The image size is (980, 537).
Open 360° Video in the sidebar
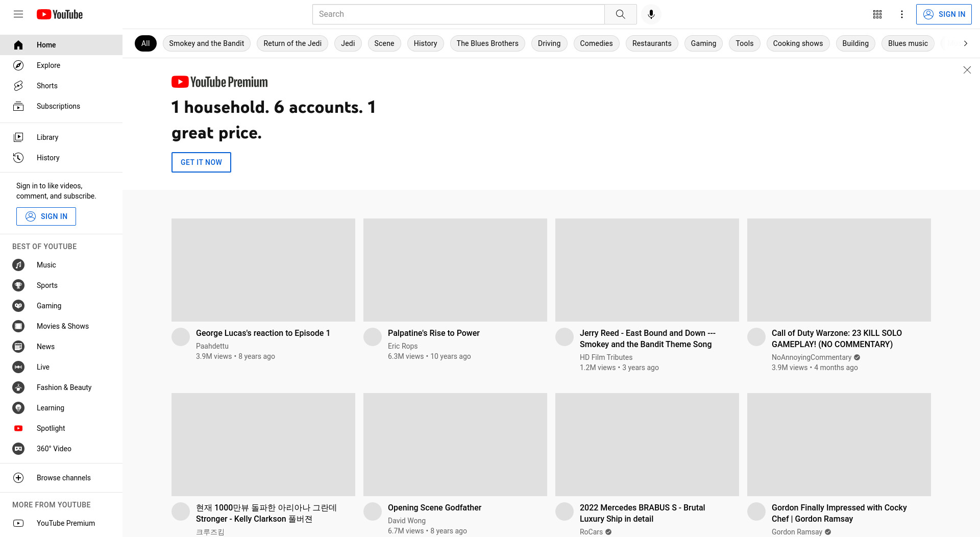point(61,449)
